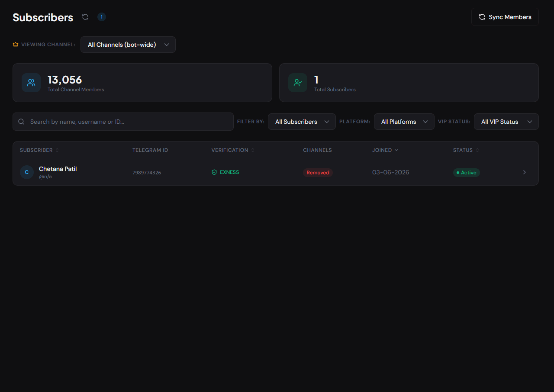This screenshot has width=554, height=392.
Task: Click the avatar of Chetana Patil
Action: [x=27, y=172]
